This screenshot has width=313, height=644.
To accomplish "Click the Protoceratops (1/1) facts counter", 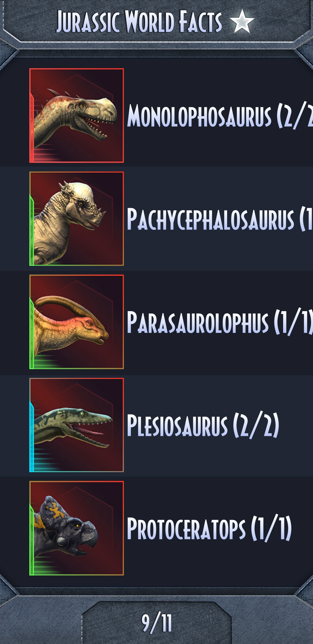I will coord(271,528).
